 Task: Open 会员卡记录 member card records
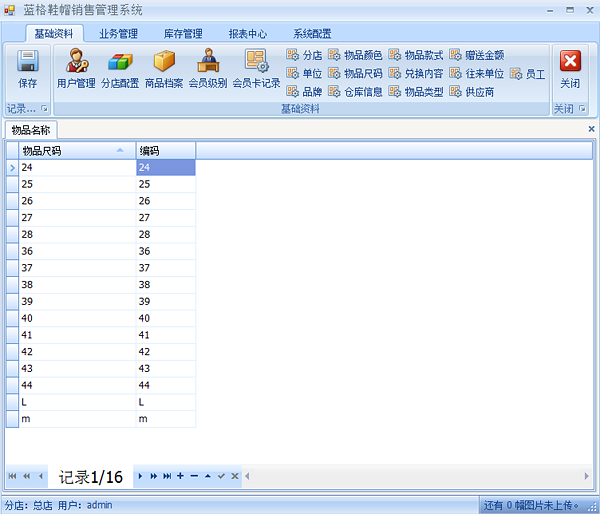(256, 68)
